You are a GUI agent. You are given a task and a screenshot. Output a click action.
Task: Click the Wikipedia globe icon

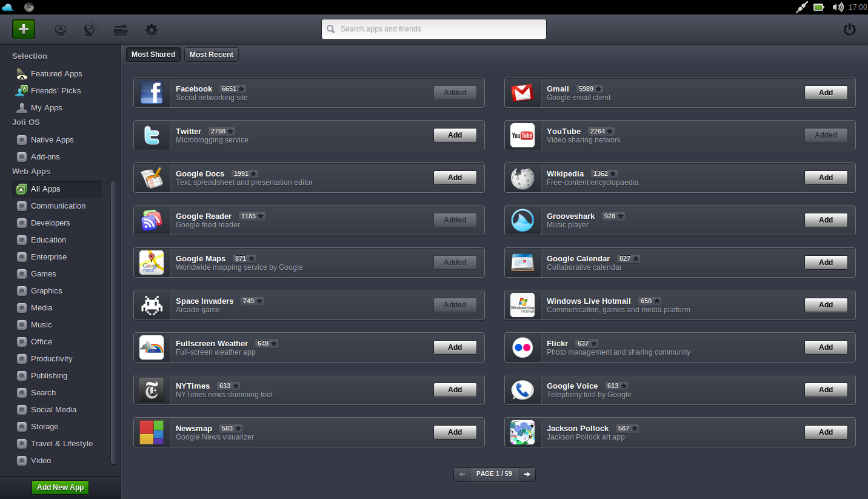pos(522,178)
